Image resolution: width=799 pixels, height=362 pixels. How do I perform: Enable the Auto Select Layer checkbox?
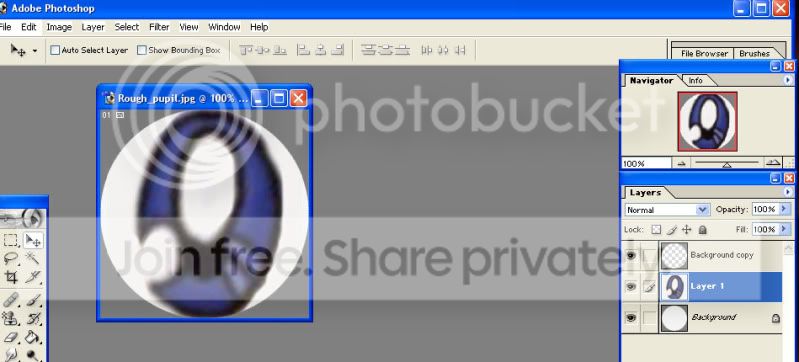pyautogui.click(x=55, y=50)
